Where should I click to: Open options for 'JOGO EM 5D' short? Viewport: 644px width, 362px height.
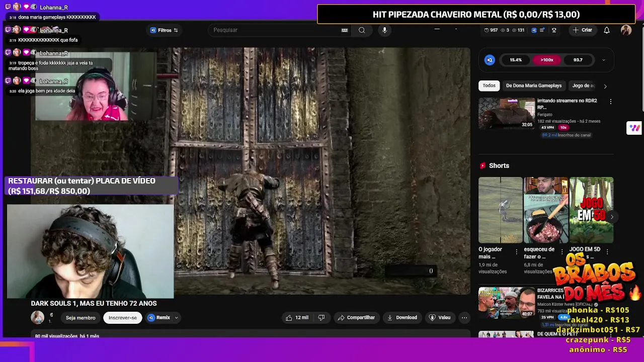607,252
